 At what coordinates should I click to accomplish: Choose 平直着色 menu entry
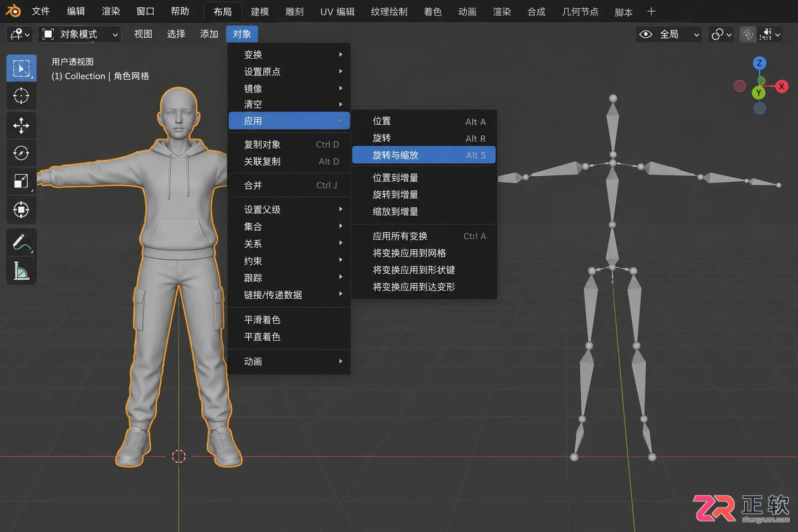[x=289, y=337]
